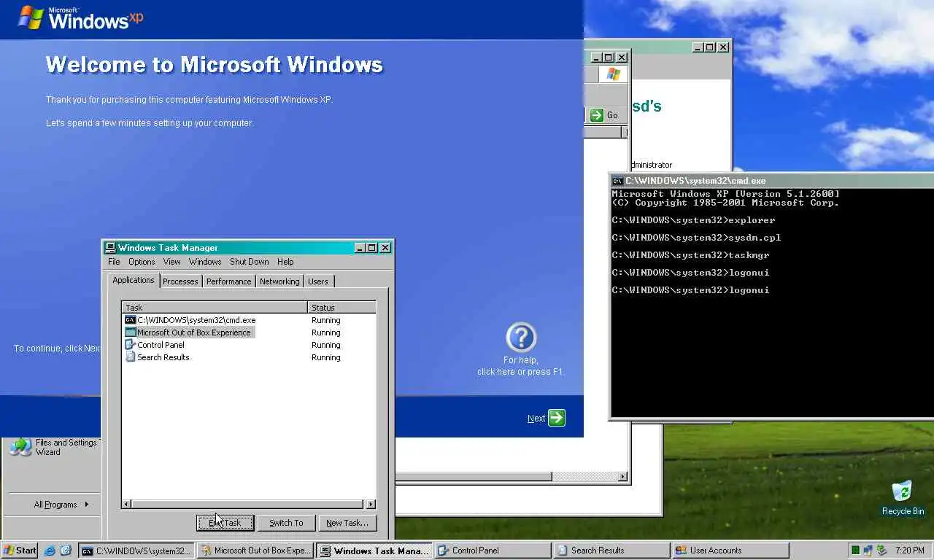Click the Task Manager title bar icon
Image resolution: width=934 pixels, height=560 pixels.
[x=110, y=248]
